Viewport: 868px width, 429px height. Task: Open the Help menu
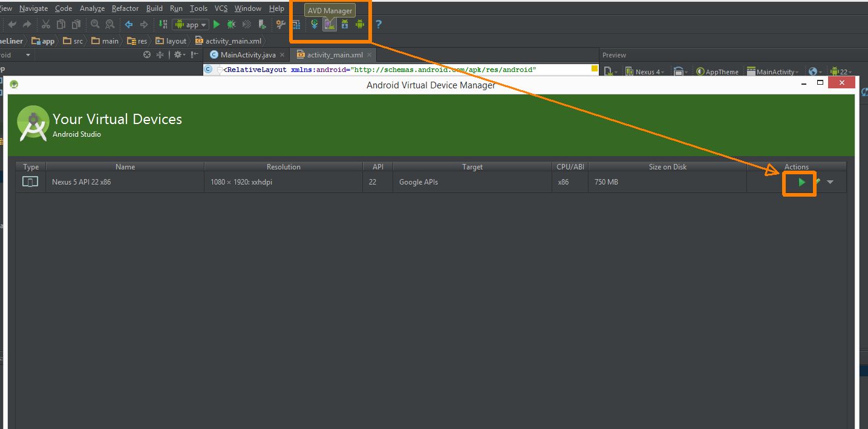click(276, 8)
